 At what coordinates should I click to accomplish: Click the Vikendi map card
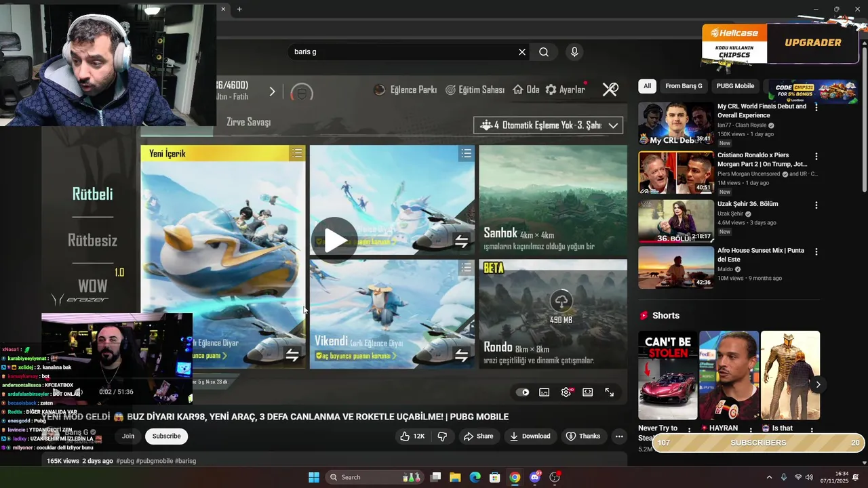[x=392, y=314]
